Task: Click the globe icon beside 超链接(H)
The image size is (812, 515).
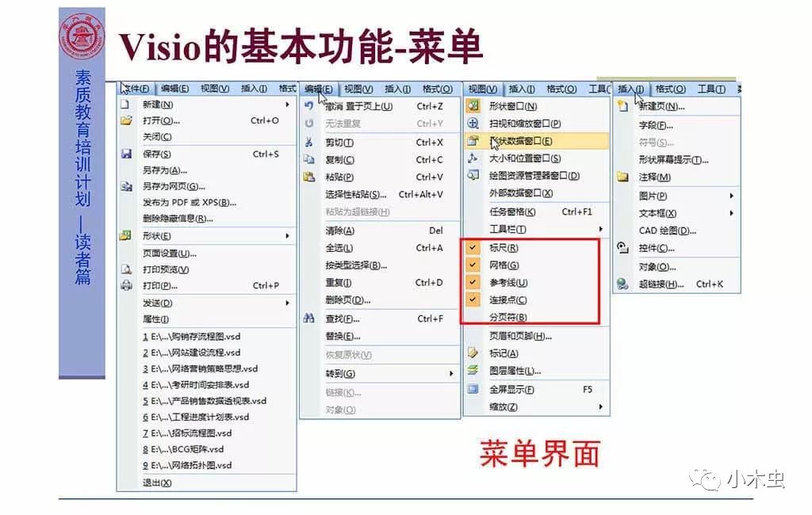Action: tap(623, 284)
